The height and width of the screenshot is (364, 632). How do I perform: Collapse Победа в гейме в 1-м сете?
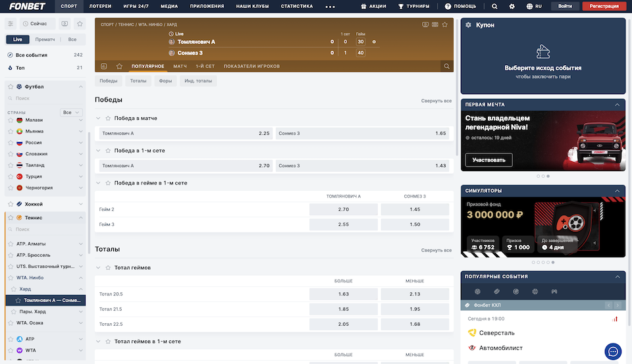[x=98, y=183]
